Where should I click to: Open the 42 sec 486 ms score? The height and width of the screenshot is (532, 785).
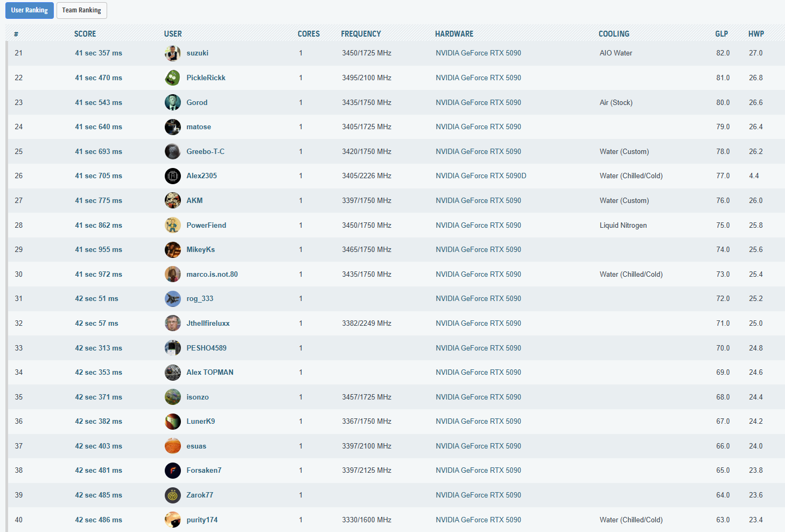(99, 520)
